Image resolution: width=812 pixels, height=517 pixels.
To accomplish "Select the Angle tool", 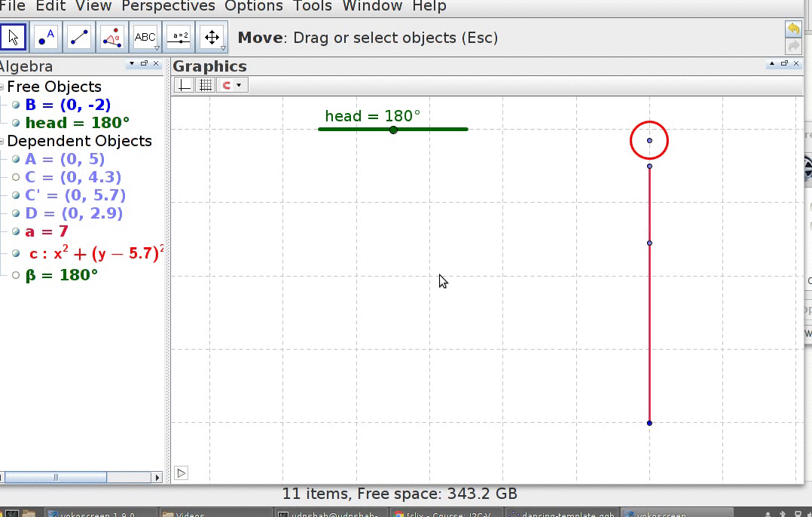I will (x=112, y=37).
